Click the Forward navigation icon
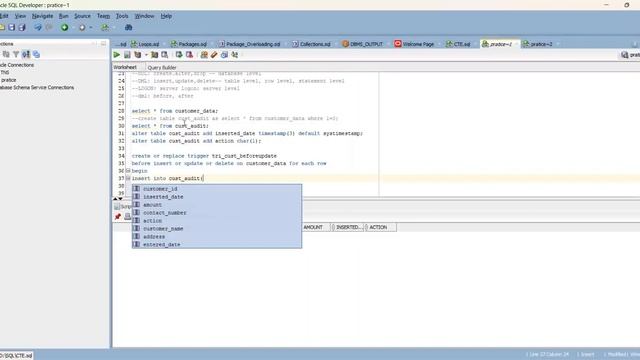This screenshot has width=640, height=360. pos(82,27)
